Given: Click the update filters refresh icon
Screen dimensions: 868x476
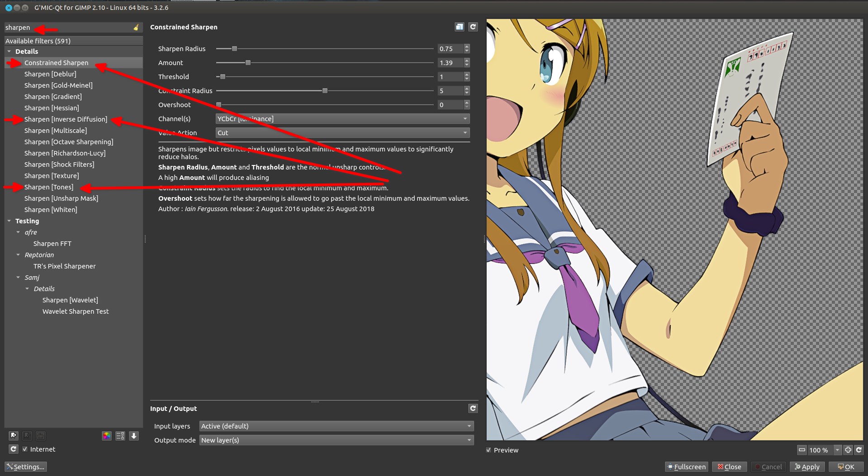Looking at the screenshot, I should point(14,449).
